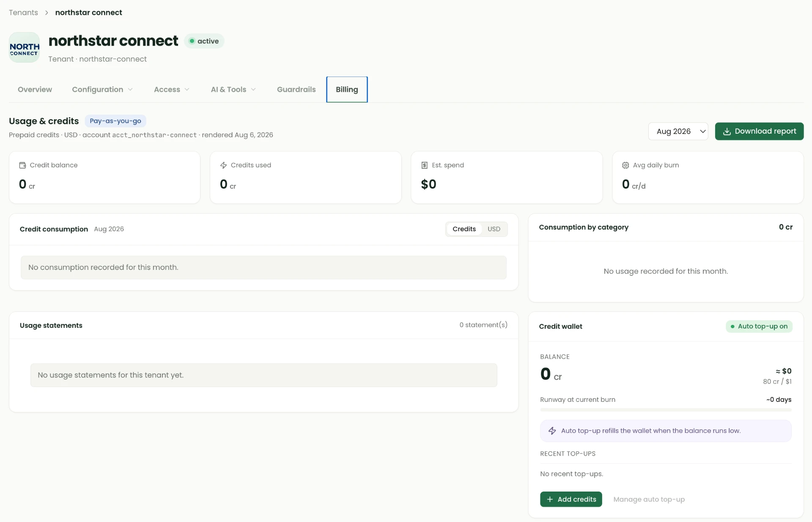Switch consumption view to USD

[494, 229]
